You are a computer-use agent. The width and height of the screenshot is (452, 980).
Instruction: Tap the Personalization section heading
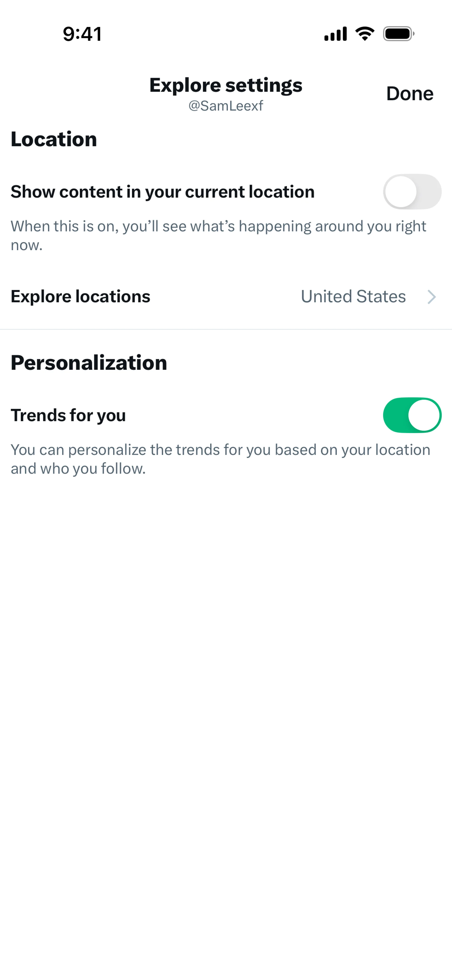point(89,363)
